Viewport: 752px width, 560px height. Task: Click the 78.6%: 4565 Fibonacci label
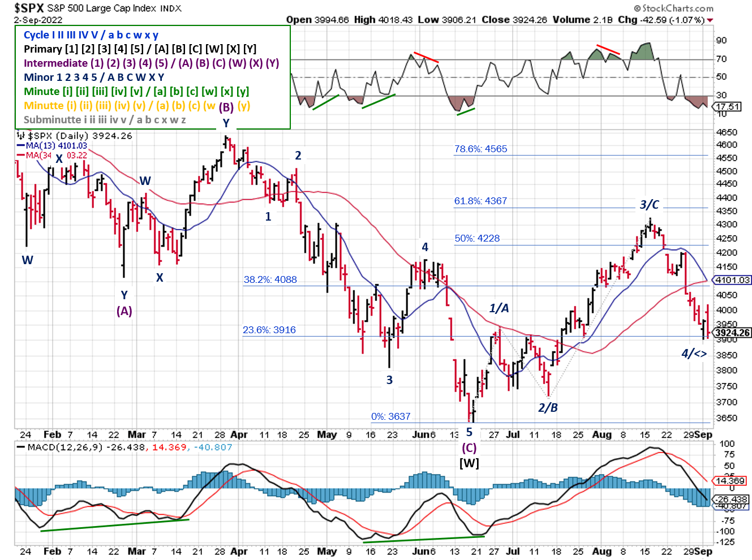[481, 149]
